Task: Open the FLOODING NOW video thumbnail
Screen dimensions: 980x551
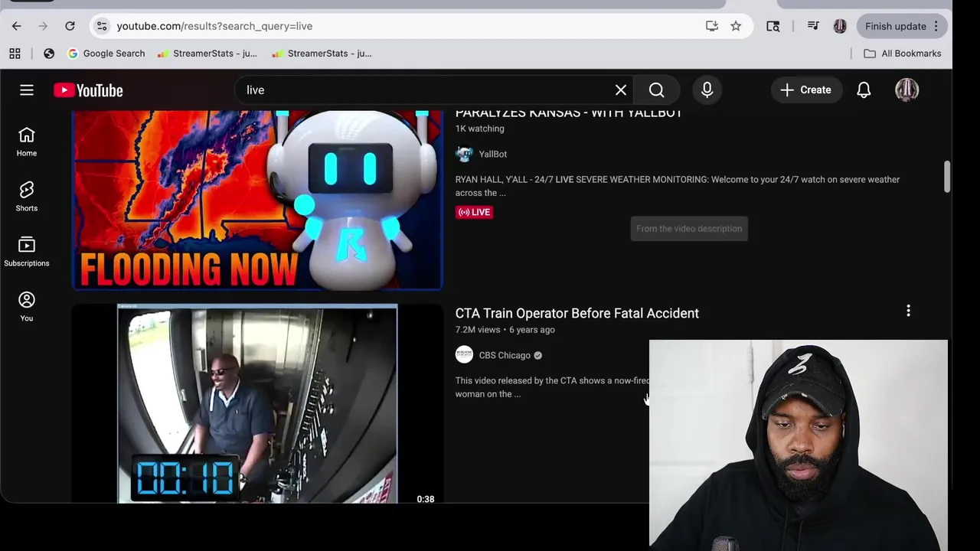Action: pos(257,201)
